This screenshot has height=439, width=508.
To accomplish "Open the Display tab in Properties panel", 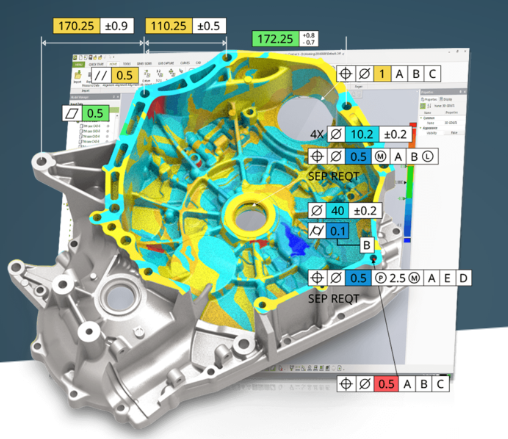I will pos(446,99).
